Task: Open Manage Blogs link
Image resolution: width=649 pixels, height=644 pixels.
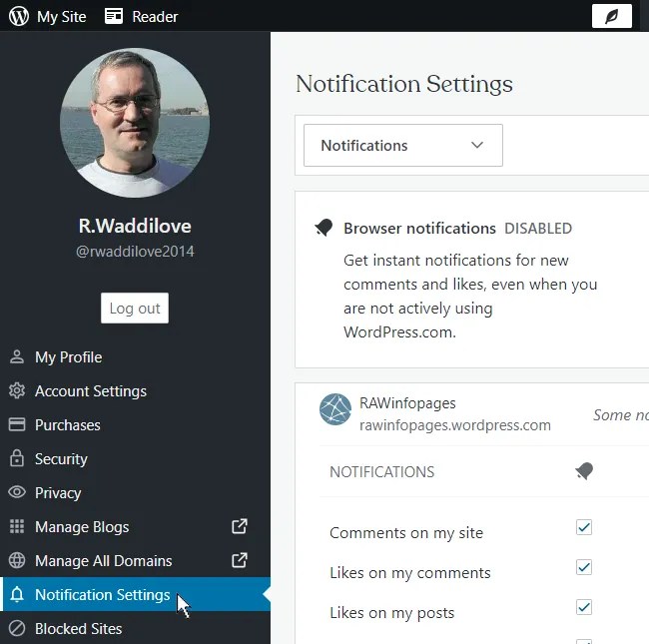Action: pos(82,527)
